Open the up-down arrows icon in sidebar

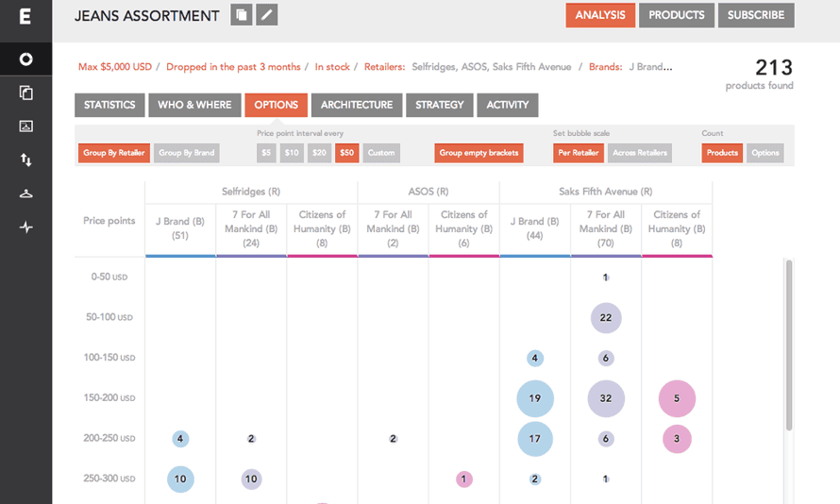point(25,160)
